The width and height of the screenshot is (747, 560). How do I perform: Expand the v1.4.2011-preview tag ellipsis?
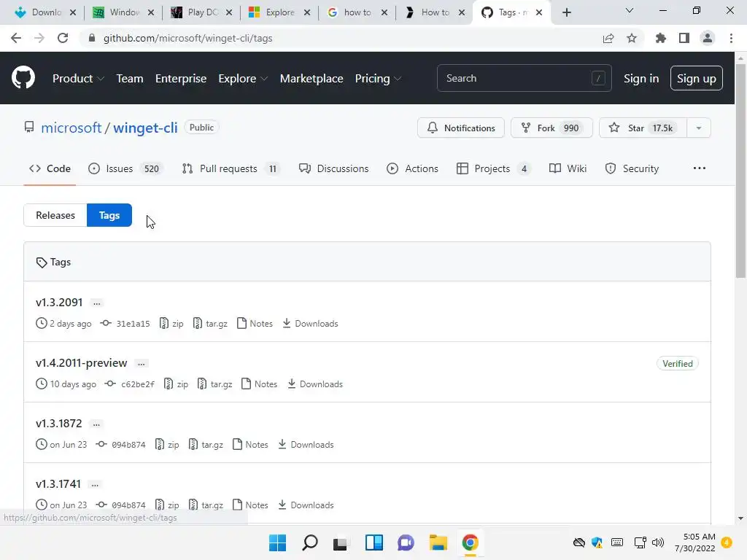pos(141,363)
